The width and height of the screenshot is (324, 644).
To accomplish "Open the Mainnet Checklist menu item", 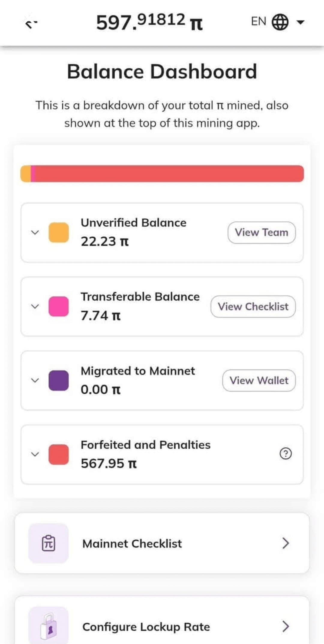I will (162, 543).
